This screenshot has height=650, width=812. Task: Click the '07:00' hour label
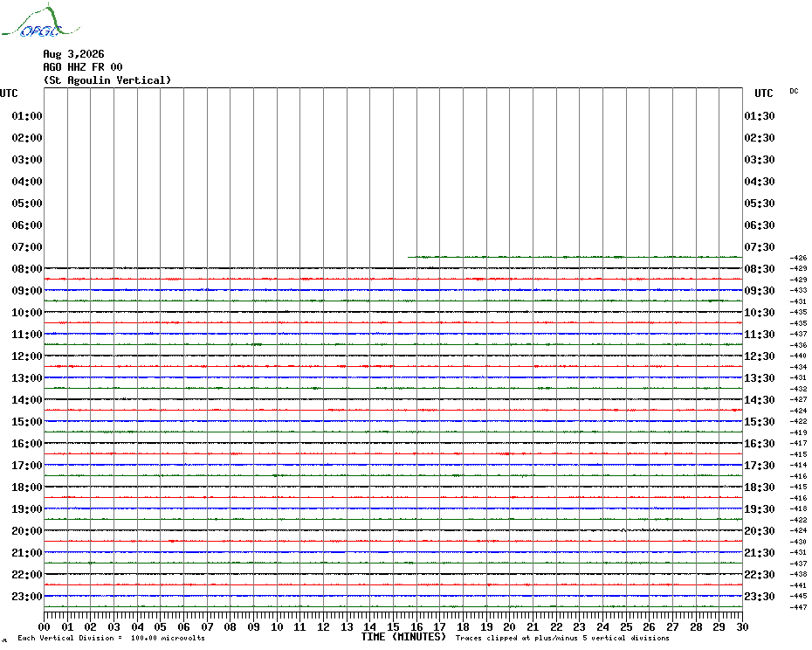[27, 247]
